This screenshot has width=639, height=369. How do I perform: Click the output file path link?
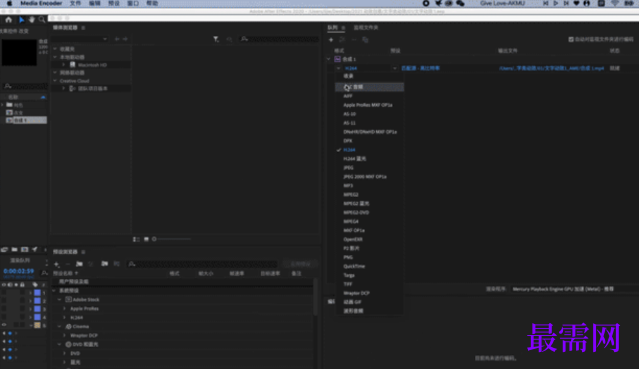551,68
